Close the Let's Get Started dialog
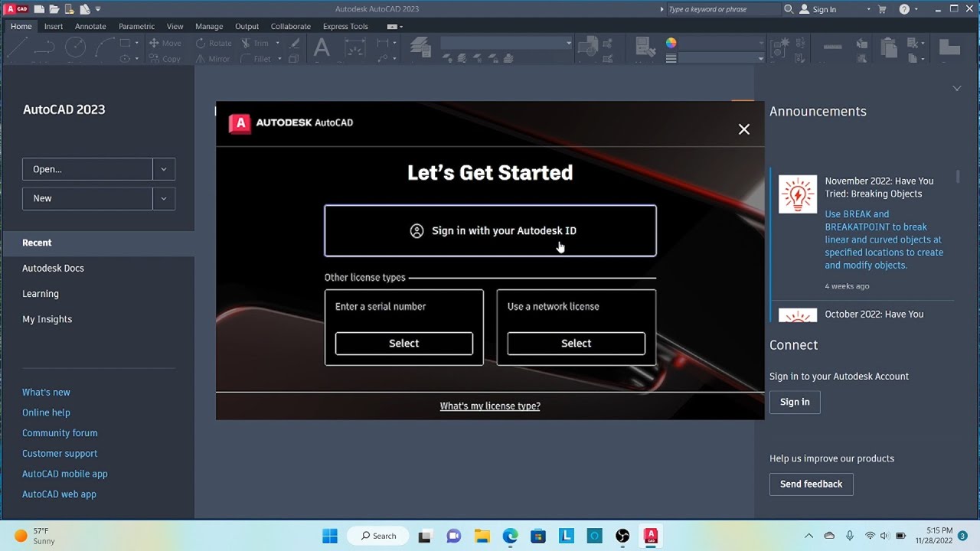The height and width of the screenshot is (551, 980). (x=744, y=129)
